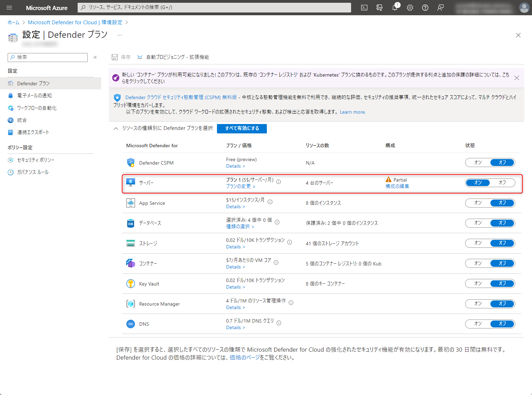Switch サーバー plan to オフ
This screenshot has height=395, width=532.
point(502,183)
